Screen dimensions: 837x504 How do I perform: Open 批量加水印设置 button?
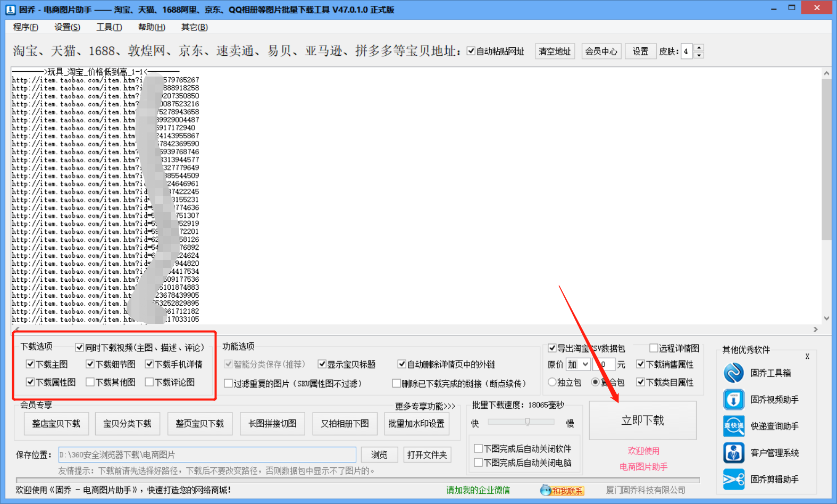click(416, 424)
